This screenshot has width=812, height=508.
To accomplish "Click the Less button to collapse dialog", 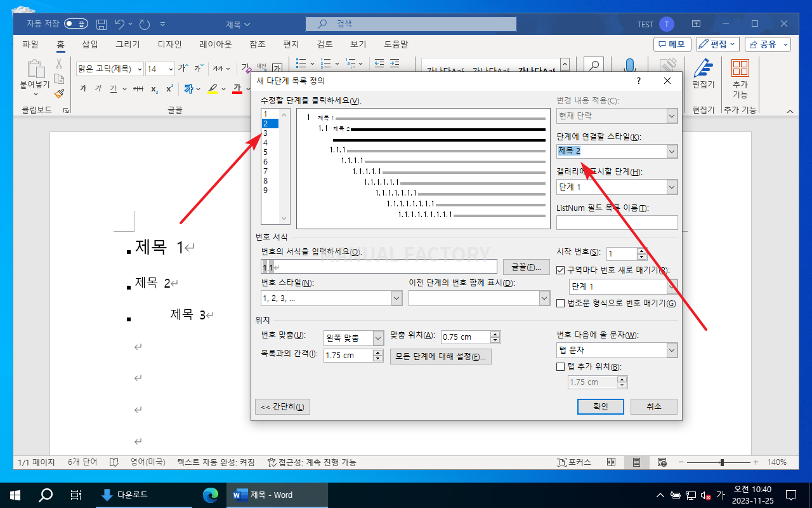I will 282,407.
